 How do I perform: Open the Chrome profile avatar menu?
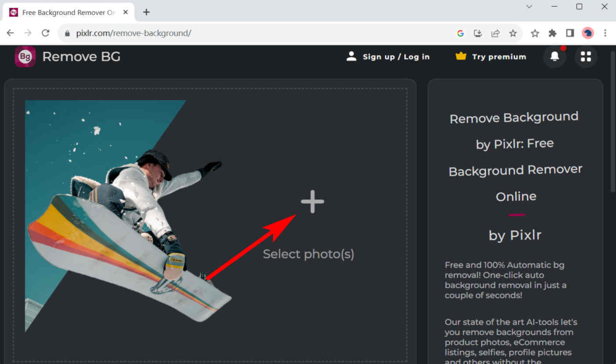click(x=588, y=33)
